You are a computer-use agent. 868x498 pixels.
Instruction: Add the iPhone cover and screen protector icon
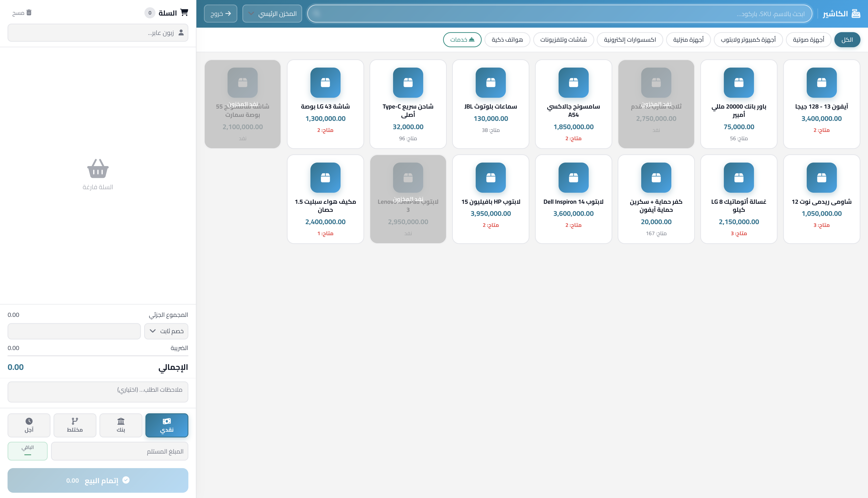656,177
